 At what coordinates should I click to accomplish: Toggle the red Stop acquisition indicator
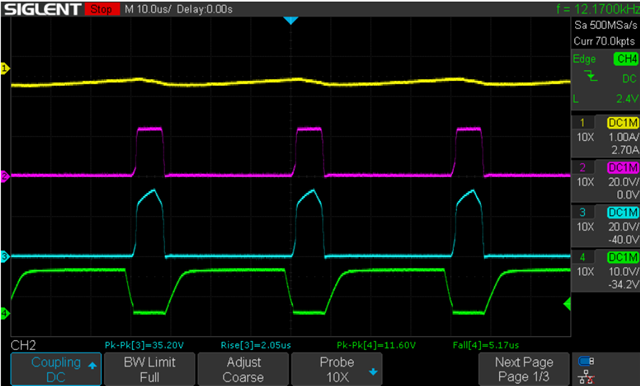coord(102,9)
